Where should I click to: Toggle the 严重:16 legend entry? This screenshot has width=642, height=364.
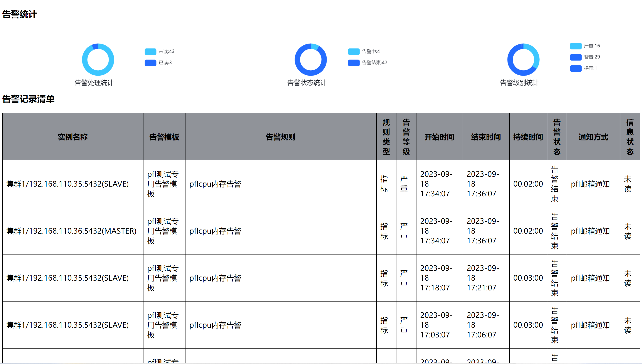(576, 46)
